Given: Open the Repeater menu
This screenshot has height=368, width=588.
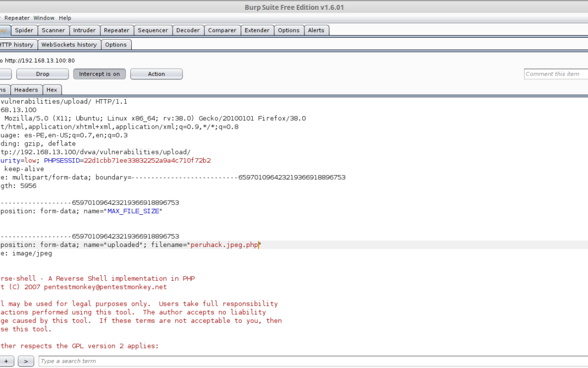Looking at the screenshot, I should 17,18.
